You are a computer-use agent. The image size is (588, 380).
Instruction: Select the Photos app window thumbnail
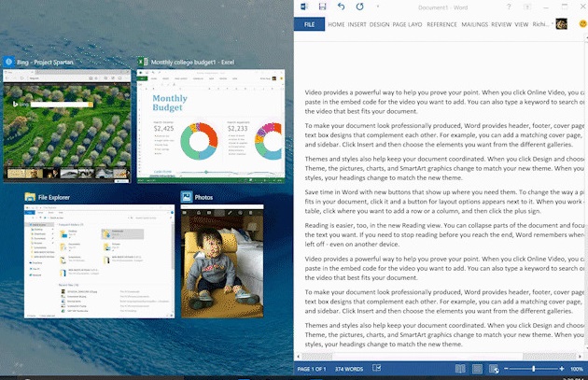pyautogui.click(x=222, y=261)
